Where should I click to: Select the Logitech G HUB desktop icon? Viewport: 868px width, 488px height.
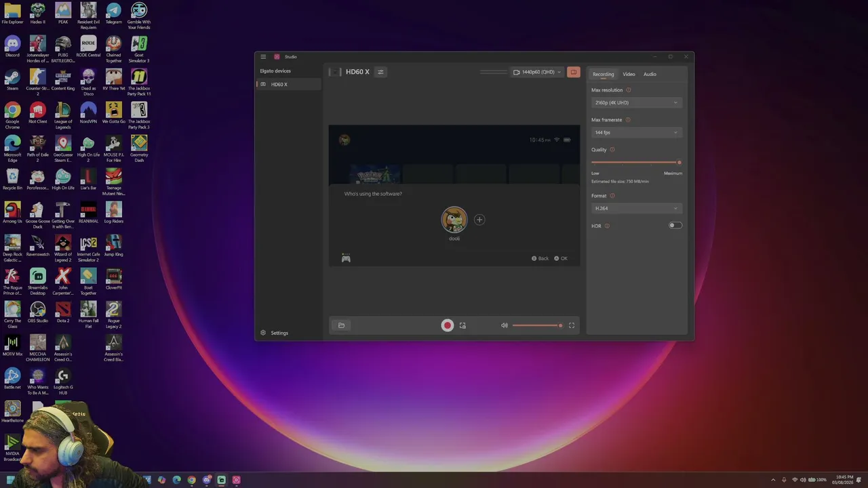(63, 382)
